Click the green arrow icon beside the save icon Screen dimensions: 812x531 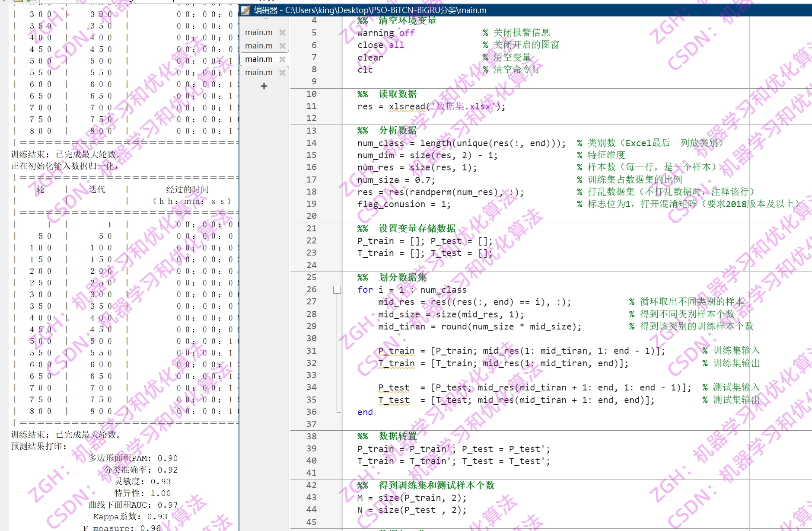[x=29, y=1]
